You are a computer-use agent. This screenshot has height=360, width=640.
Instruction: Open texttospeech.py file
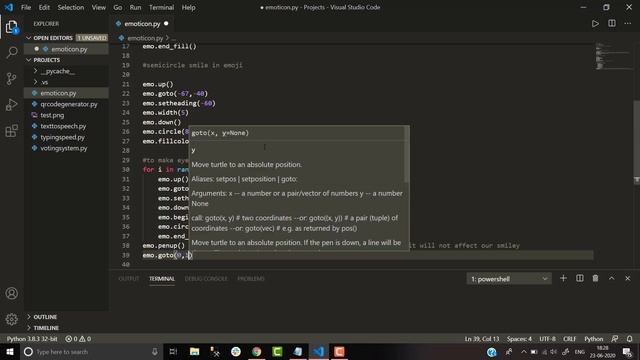coord(63,126)
